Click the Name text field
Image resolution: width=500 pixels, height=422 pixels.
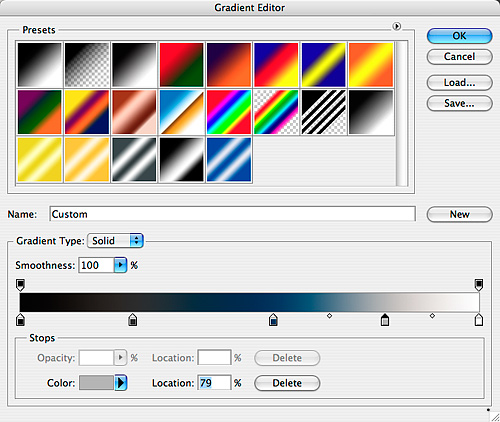pyautogui.click(x=232, y=214)
